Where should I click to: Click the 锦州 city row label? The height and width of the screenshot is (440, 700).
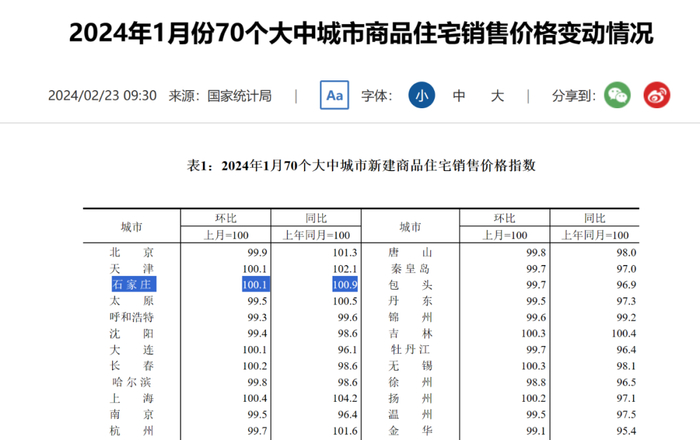point(410,317)
